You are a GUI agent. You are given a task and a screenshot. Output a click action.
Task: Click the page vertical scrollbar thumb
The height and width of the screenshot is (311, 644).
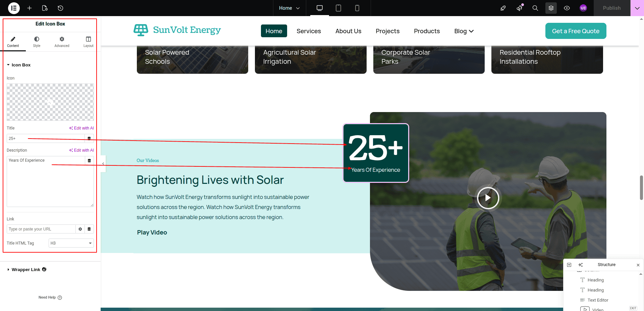pos(641,187)
